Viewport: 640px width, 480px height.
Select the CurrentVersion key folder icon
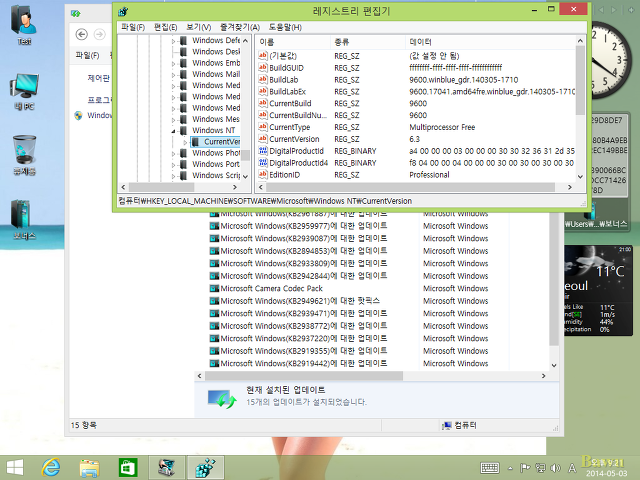click(195, 142)
